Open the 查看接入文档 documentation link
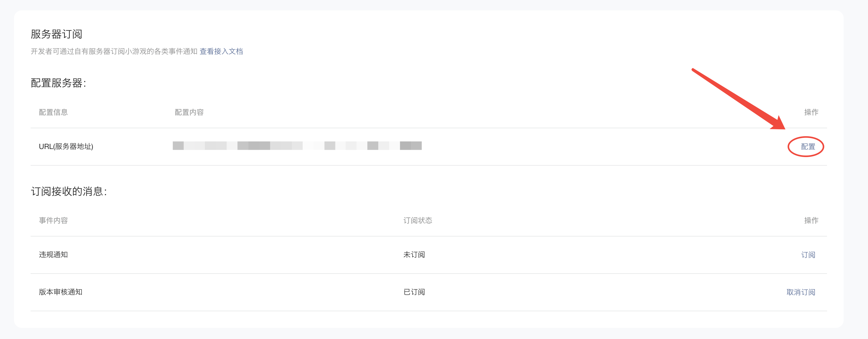 click(221, 51)
